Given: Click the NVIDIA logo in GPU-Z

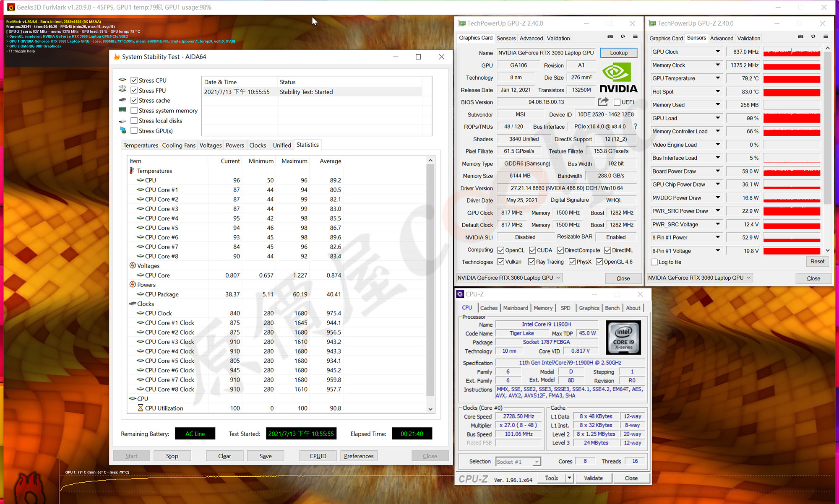Looking at the screenshot, I should (618, 78).
